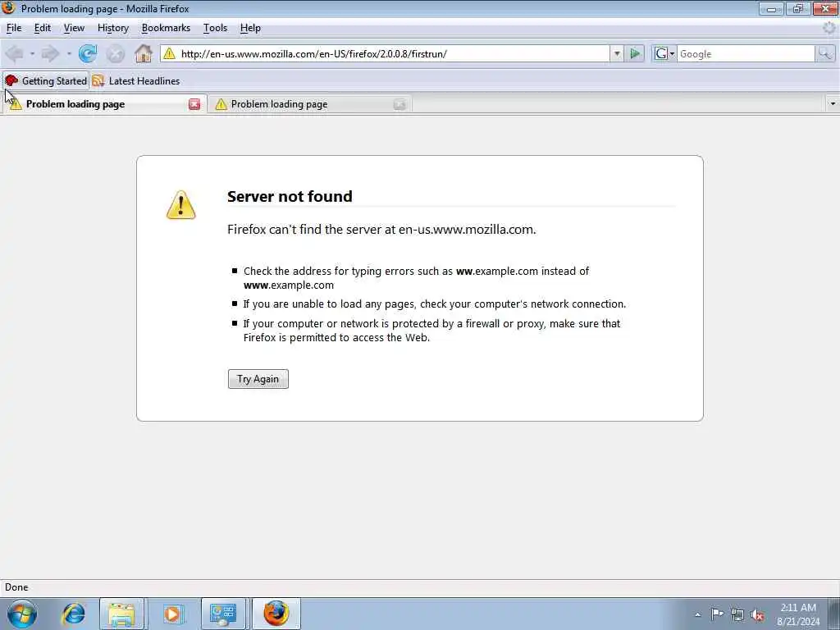The width and height of the screenshot is (840, 630).
Task: Click the Firefox throbber activity icon
Action: (829, 28)
